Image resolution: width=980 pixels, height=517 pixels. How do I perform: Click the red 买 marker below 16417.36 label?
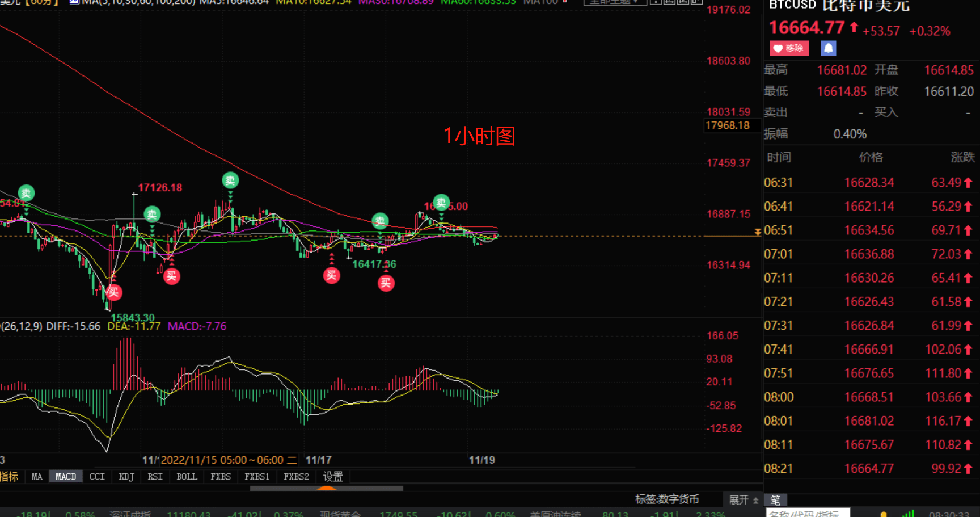(386, 283)
